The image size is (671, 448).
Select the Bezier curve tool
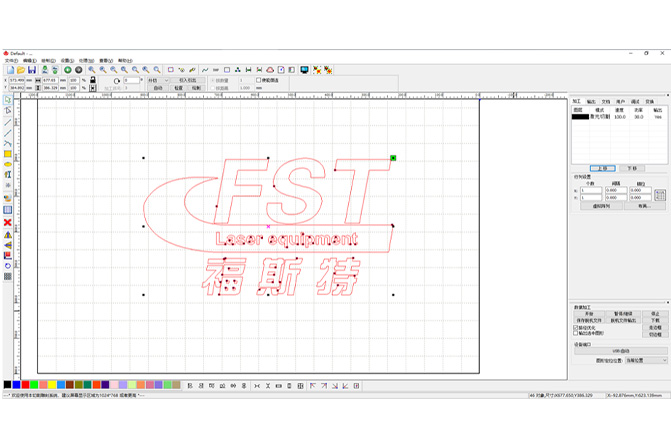pos(8,143)
